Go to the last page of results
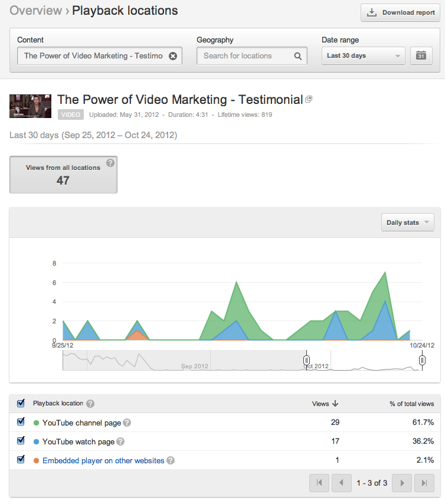Image resolution: width=445 pixels, height=504 pixels. click(x=423, y=483)
